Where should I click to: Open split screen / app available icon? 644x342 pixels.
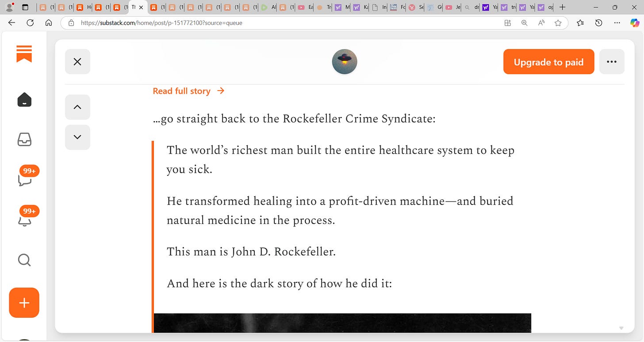508,23
